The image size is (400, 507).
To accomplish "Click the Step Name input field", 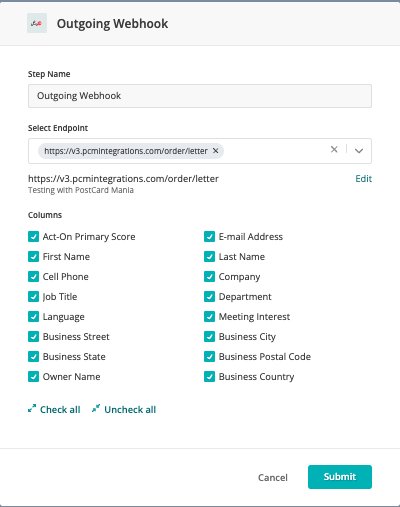I will coord(200,96).
